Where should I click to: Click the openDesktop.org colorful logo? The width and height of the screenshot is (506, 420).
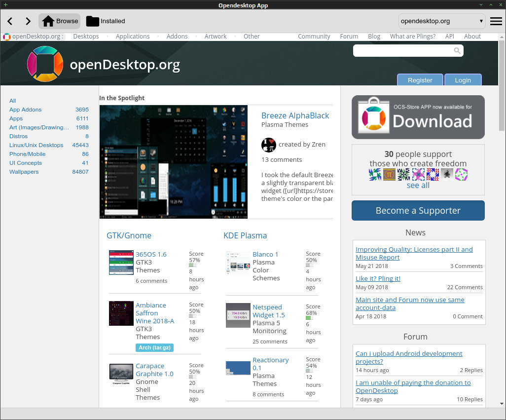click(45, 64)
